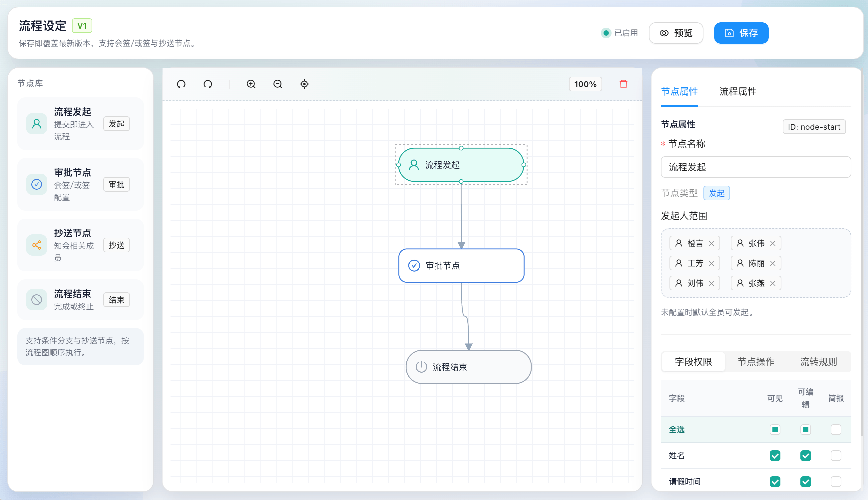Click the undo arrow icon in the canvas toolbar
Viewport: 868px width, 500px height.
pos(181,84)
